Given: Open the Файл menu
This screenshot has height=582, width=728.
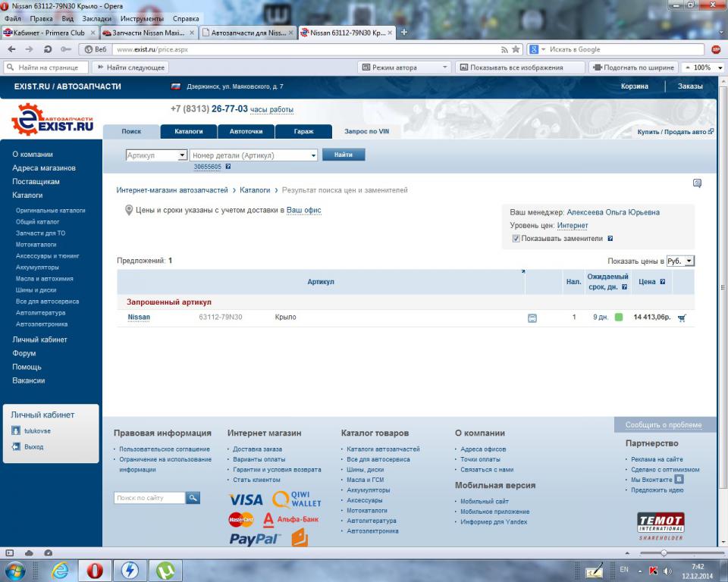Looking at the screenshot, I should (x=13, y=18).
